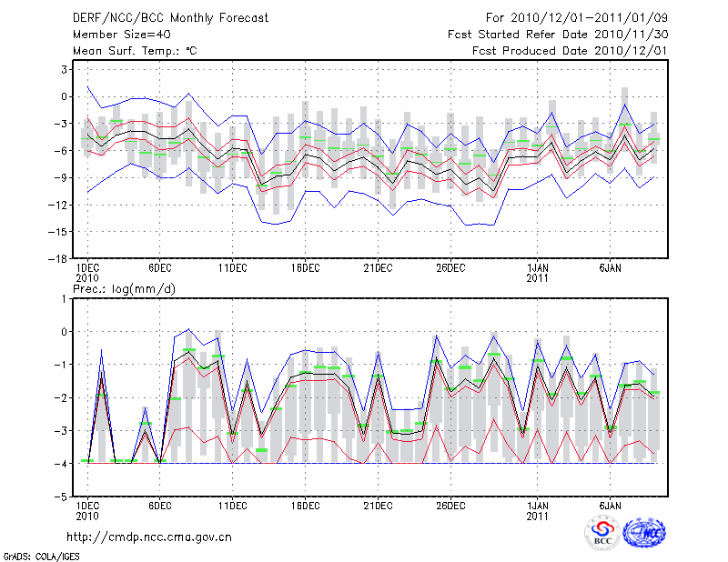
Task: Click 6JAN on the precipitation chart axis
Action: tap(611, 505)
